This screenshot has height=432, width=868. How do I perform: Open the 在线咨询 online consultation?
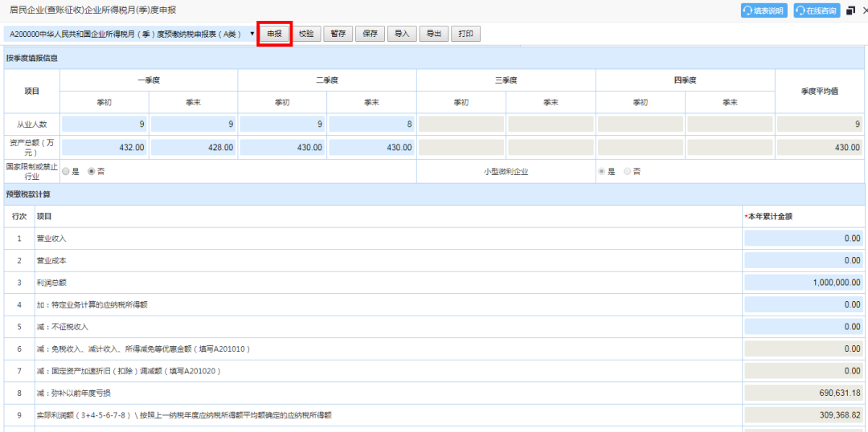pyautogui.click(x=817, y=10)
